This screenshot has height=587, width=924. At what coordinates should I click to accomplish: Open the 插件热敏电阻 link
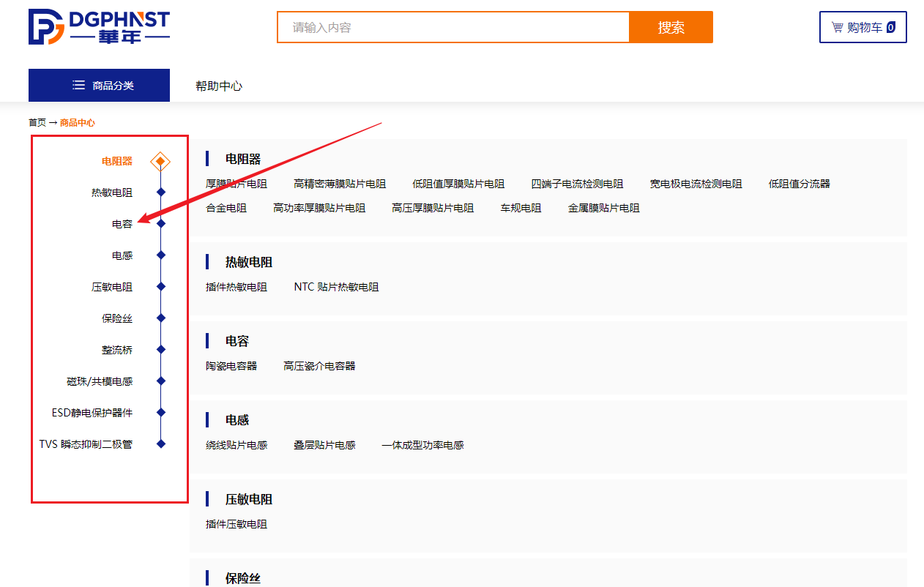point(236,287)
